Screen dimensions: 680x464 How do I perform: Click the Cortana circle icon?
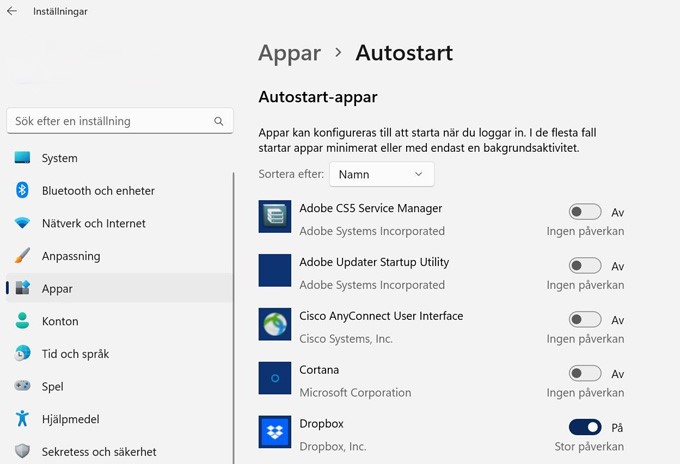pyautogui.click(x=275, y=378)
